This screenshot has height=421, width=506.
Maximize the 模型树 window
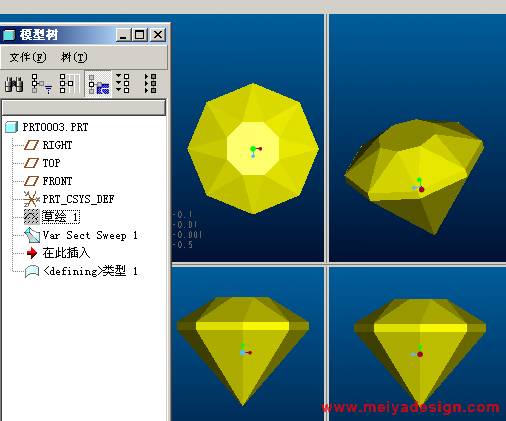pyautogui.click(x=140, y=35)
